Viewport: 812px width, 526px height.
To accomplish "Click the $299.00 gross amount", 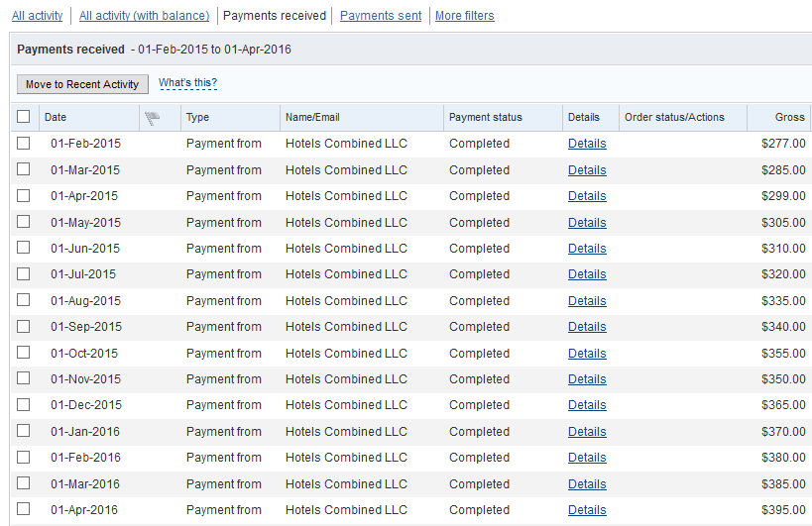I will pos(783,196).
